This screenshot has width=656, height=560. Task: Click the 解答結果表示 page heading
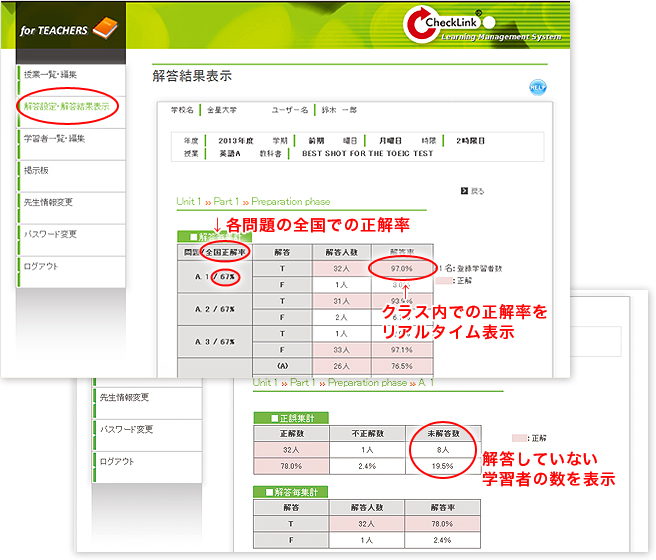[192, 76]
